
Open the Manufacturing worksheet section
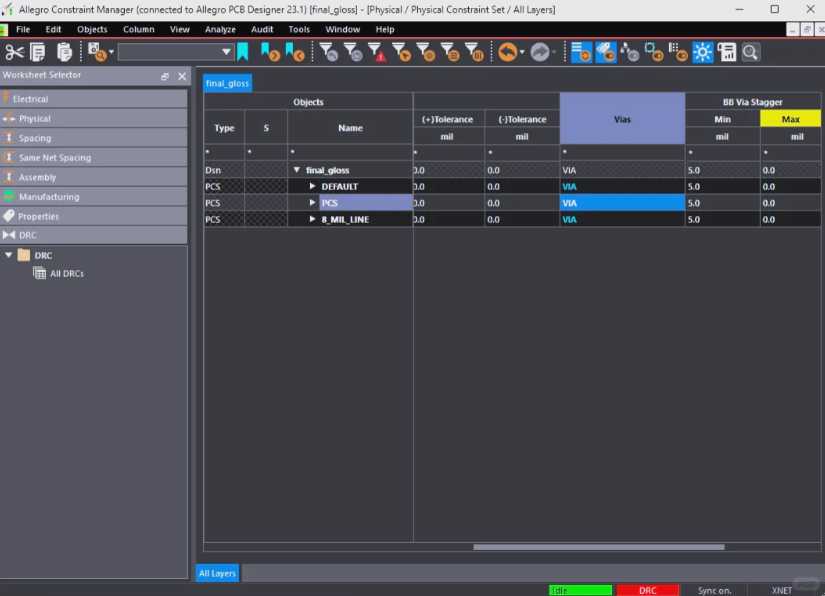coord(94,197)
